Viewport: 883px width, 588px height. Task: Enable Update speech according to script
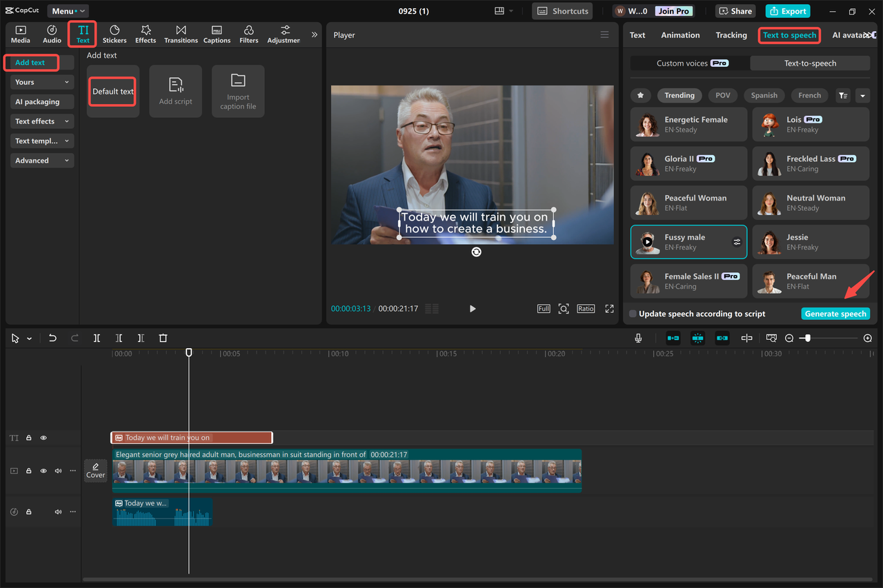point(633,314)
